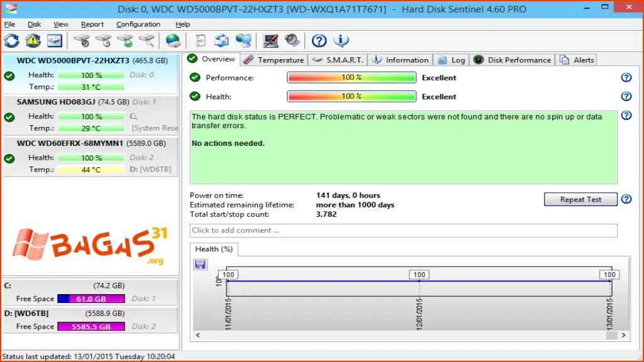The image size is (644, 362).
Task: Click the comment input field
Action: [x=403, y=230]
